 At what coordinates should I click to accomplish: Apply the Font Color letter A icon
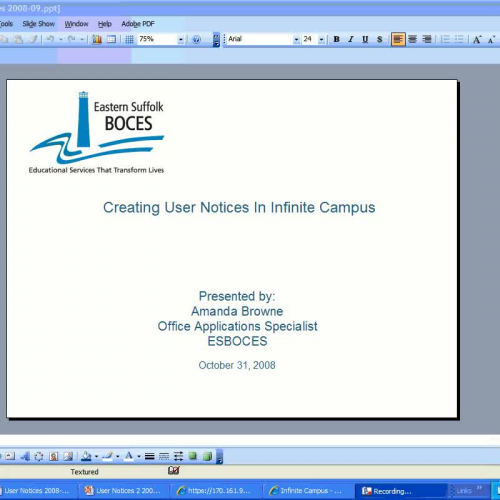[x=129, y=456]
